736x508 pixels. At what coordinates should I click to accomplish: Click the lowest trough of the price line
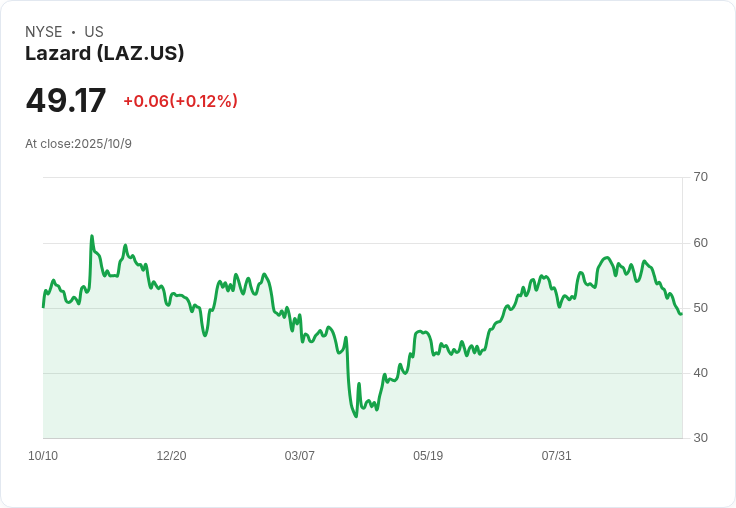tap(356, 416)
